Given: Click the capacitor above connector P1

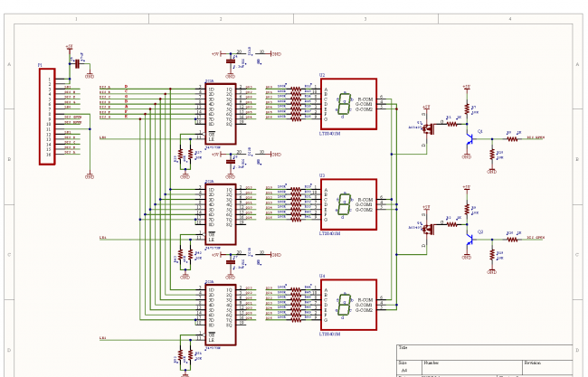Looking at the screenshot, I should tap(77, 64).
